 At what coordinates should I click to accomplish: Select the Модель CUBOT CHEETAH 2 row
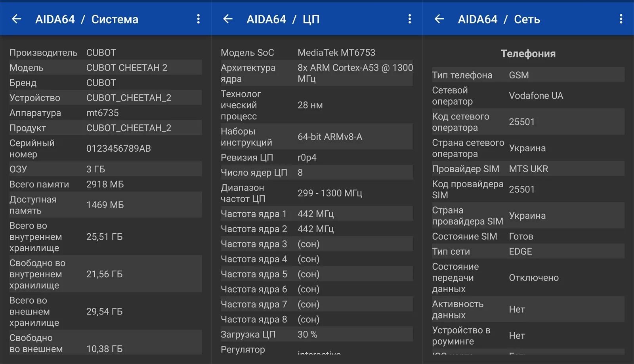(105, 68)
